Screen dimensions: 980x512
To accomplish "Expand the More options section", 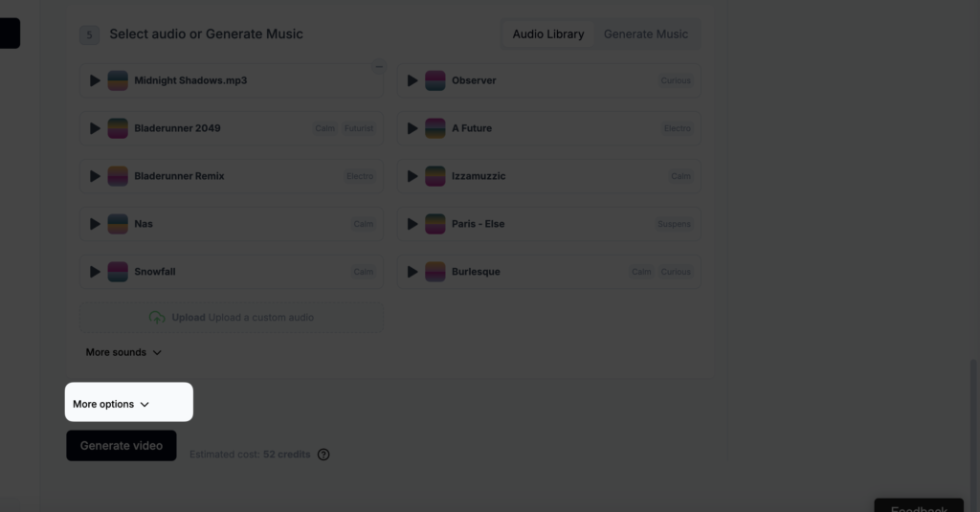I will coord(111,404).
